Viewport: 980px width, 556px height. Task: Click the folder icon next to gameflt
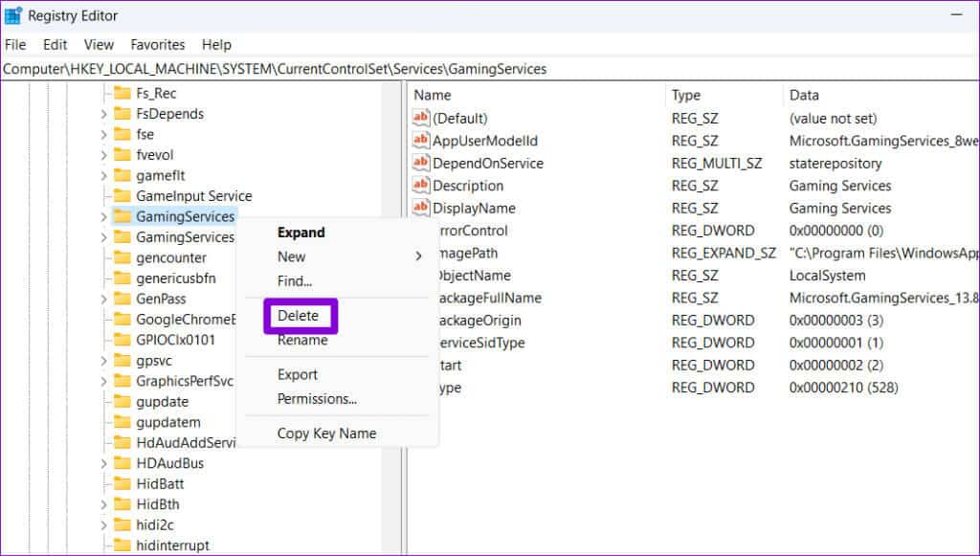122,175
